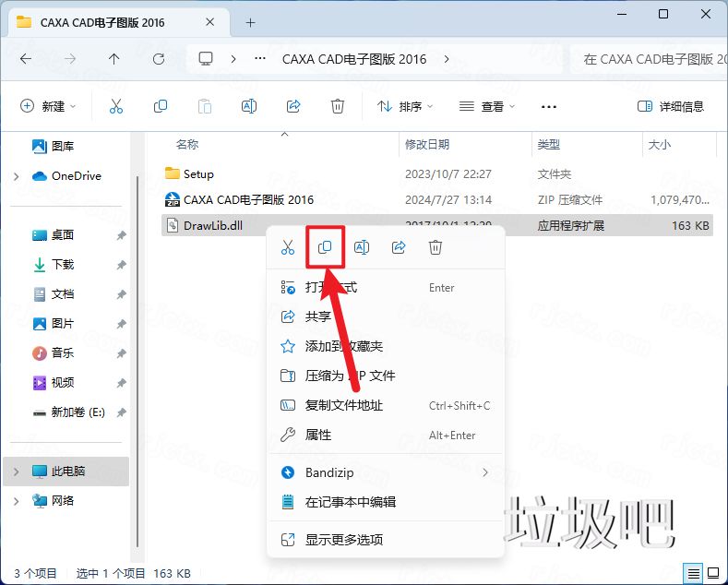Click the Delete trash icon in the context menu

tap(435, 247)
